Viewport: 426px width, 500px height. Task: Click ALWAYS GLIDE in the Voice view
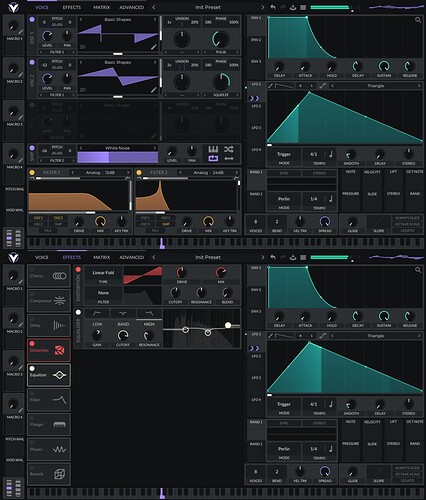pos(407,218)
